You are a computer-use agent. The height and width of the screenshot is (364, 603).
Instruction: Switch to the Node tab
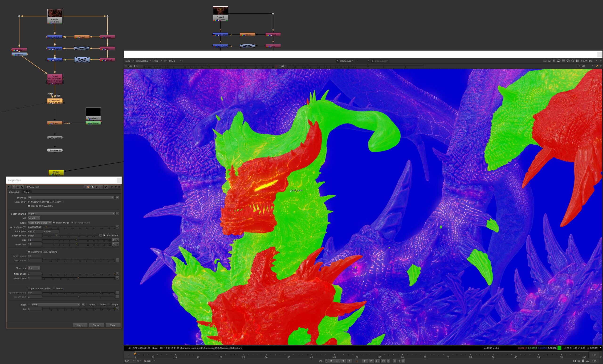coord(27,192)
